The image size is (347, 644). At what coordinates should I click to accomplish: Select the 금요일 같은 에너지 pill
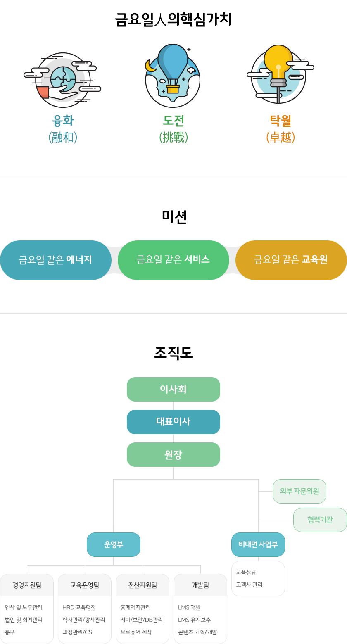55,260
